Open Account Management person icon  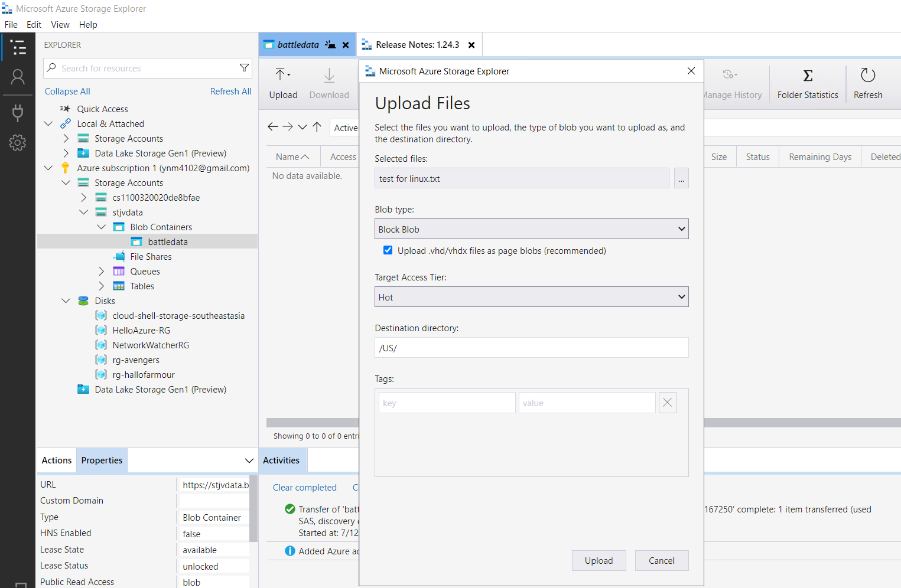coord(18,77)
